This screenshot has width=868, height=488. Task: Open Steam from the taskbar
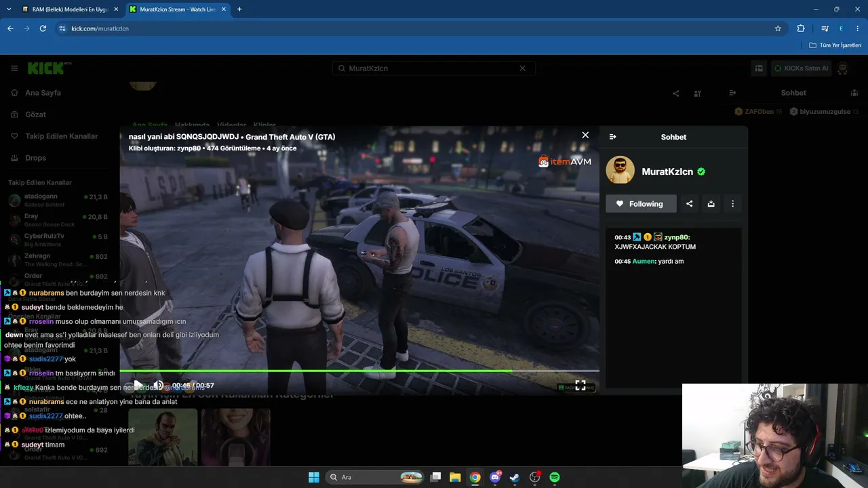[x=515, y=477]
